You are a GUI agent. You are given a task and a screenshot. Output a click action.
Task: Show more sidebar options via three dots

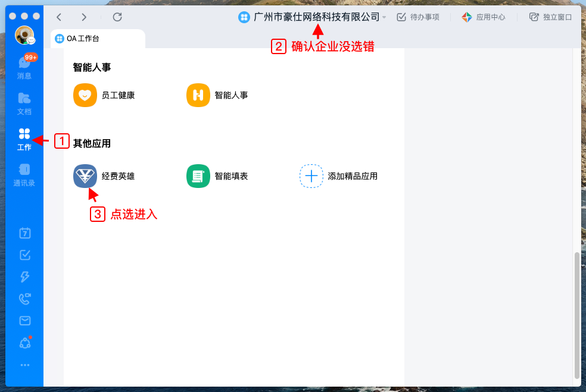coord(25,365)
